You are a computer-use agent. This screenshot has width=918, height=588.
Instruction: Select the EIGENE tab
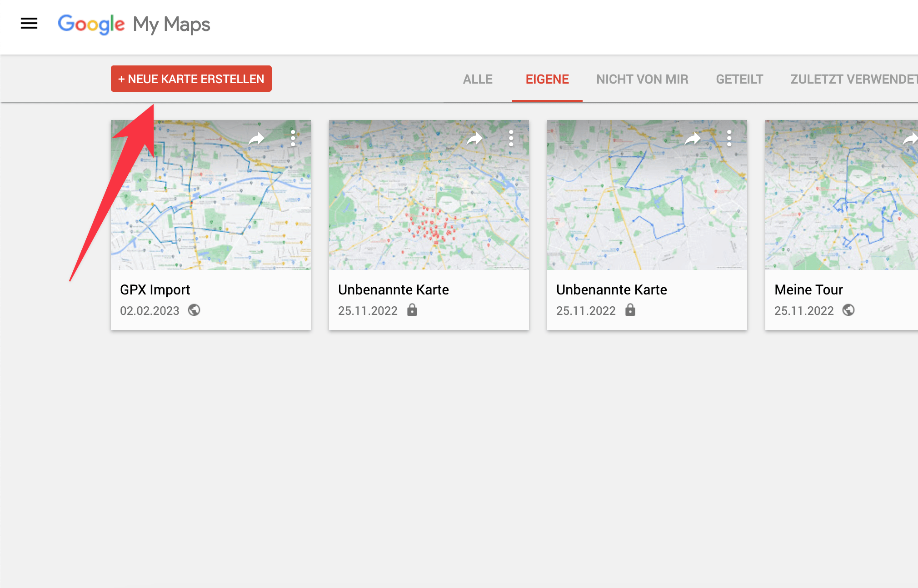pyautogui.click(x=547, y=79)
